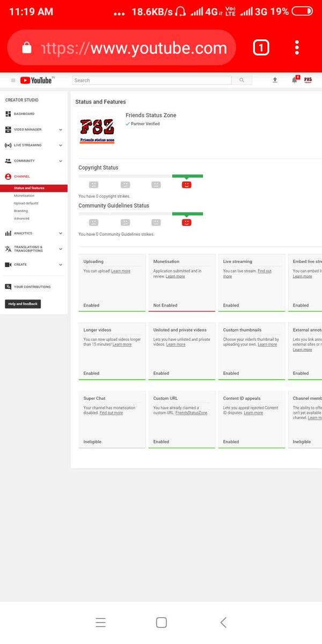This screenshot has height=644, width=322.
Task: Expand the Live Streaming section
Action: click(x=61, y=145)
